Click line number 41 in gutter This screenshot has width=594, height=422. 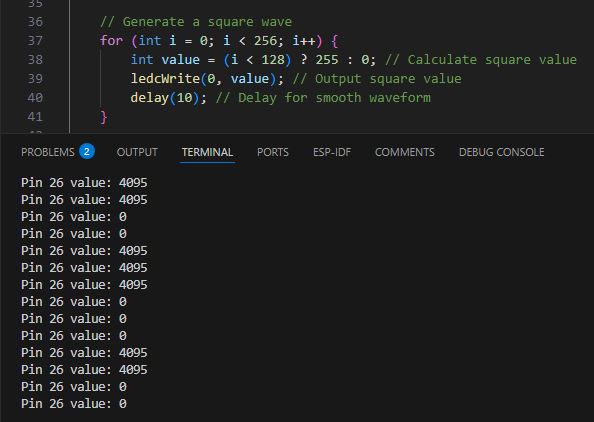point(35,117)
